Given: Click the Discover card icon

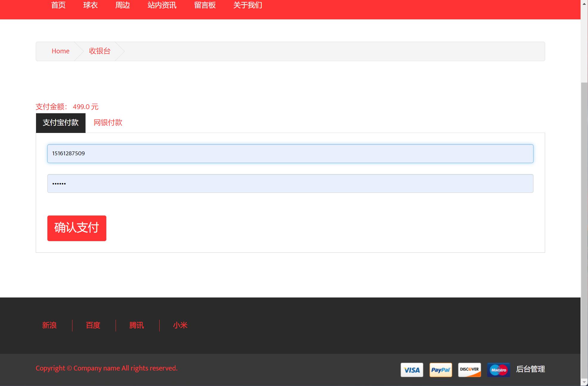Looking at the screenshot, I should pyautogui.click(x=469, y=370).
